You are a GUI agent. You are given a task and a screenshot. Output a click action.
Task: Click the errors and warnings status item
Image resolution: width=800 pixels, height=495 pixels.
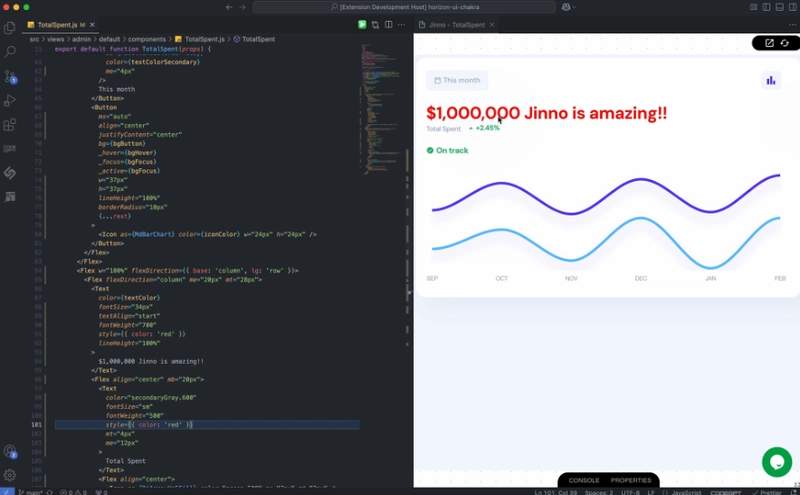(x=72, y=492)
